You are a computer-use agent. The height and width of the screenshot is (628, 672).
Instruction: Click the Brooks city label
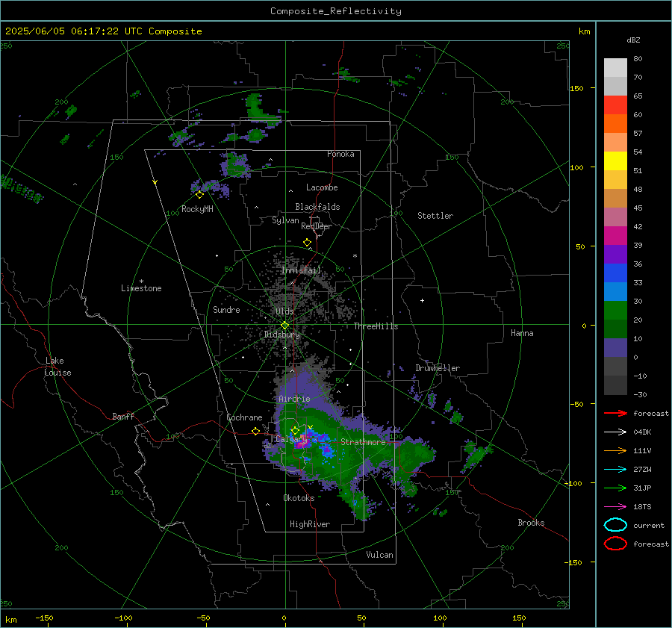[531, 523]
